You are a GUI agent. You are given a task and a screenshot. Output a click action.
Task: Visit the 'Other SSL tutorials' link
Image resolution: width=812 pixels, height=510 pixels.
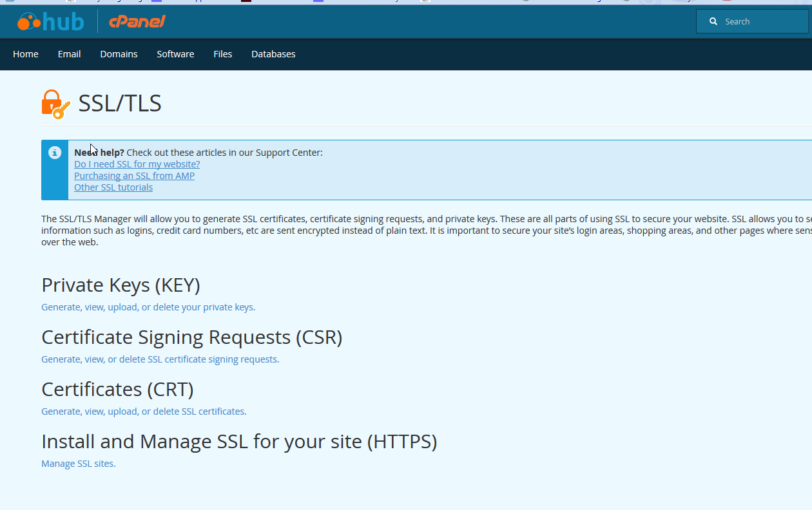pyautogui.click(x=113, y=187)
